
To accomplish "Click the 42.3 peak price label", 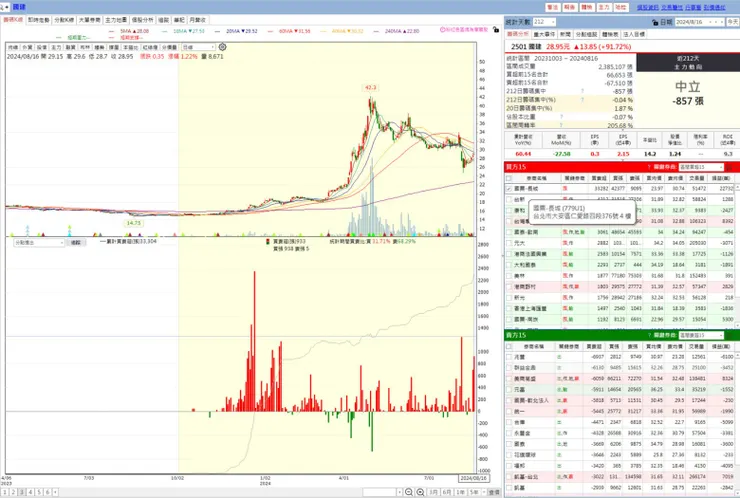I will [370, 87].
